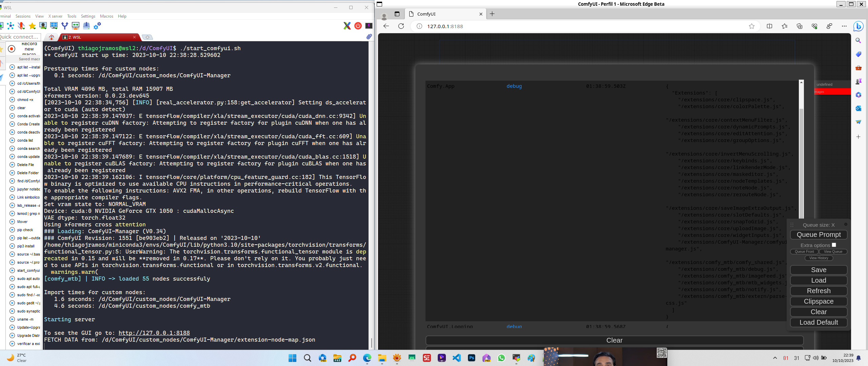
Task: Open the Edge sidebar search icon
Action: tap(859, 40)
